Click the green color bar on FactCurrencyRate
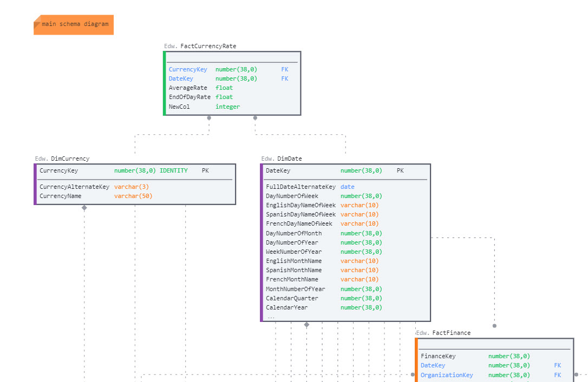Screen dimensions: 588x382 (165, 83)
